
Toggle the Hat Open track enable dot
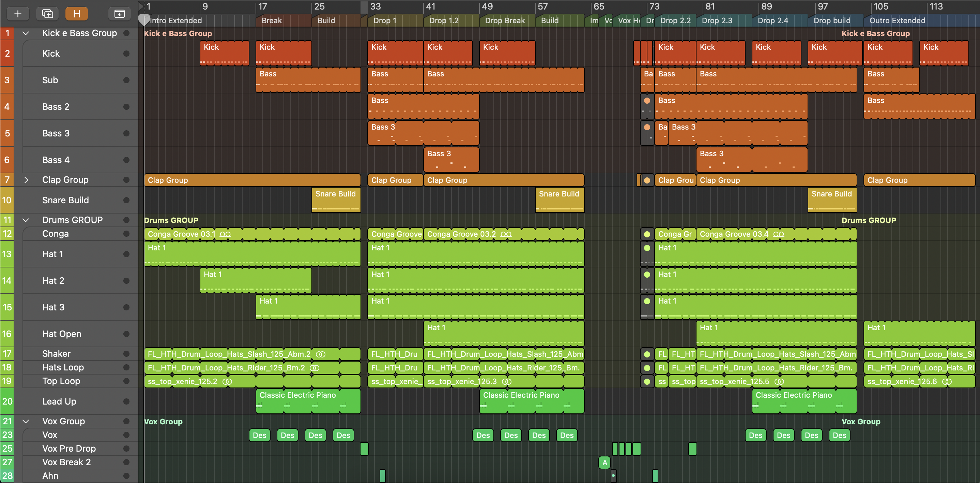tap(126, 334)
